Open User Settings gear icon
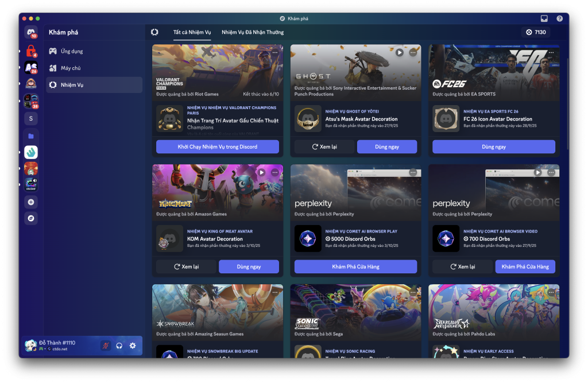588x383 pixels. (x=133, y=346)
